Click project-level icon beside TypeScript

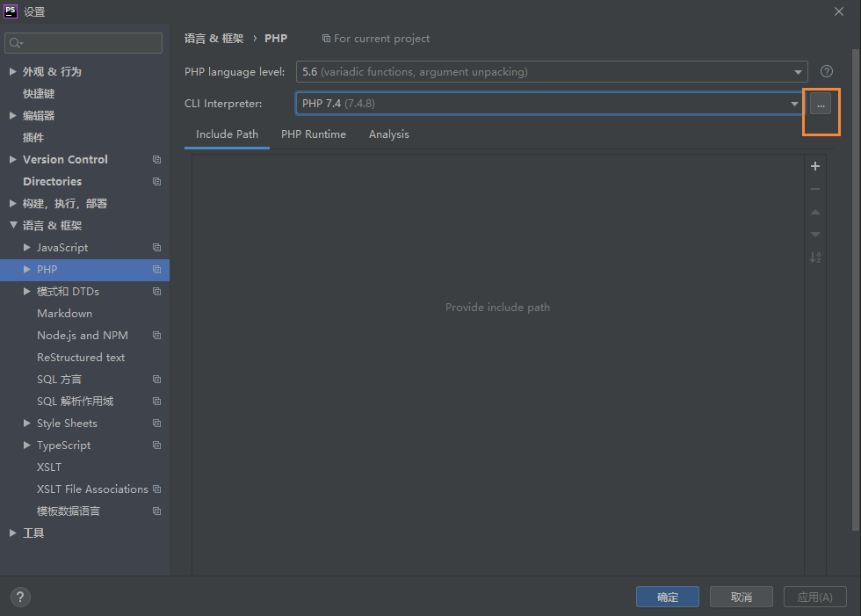coord(156,446)
